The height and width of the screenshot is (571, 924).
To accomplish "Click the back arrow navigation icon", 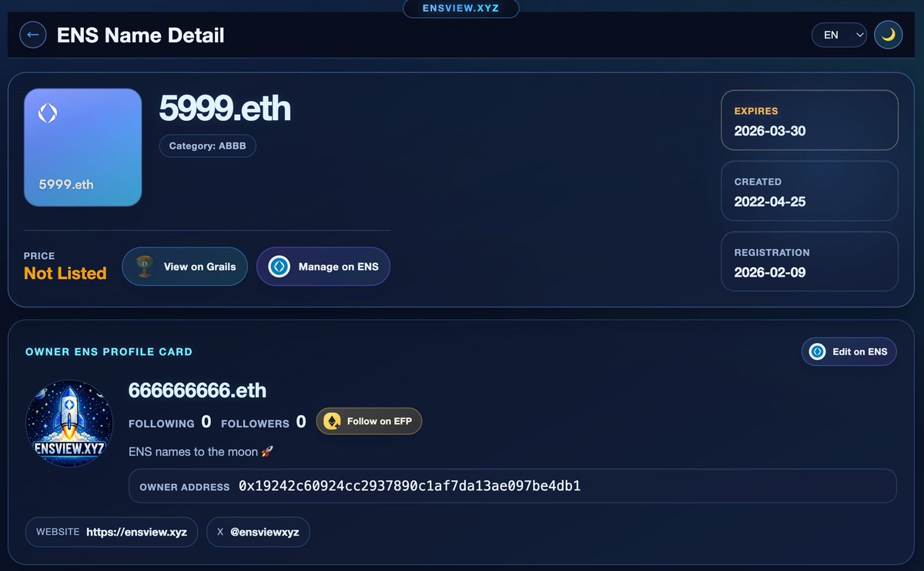I will [x=32, y=34].
